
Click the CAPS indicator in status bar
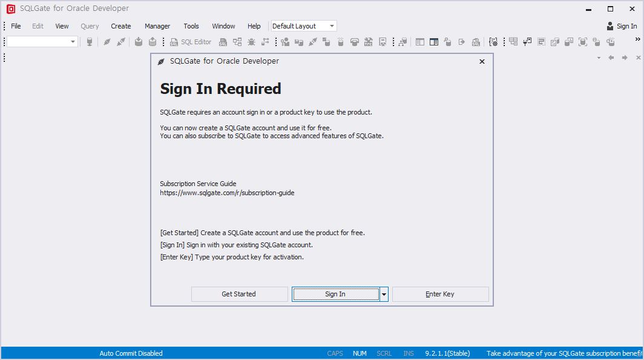click(335, 353)
